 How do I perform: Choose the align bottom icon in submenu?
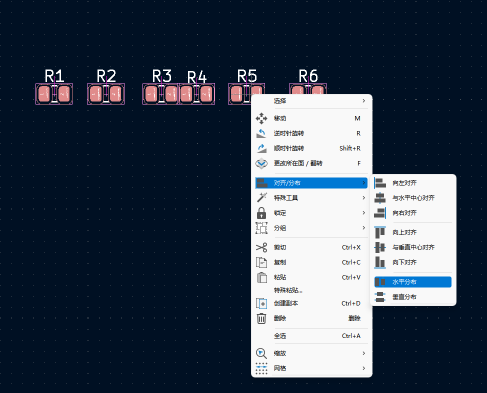click(380, 262)
